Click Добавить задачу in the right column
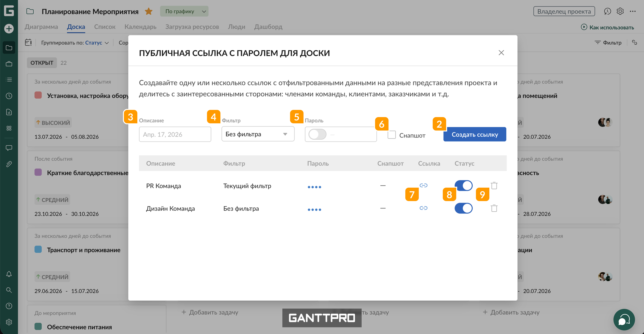Image resolution: width=644 pixels, height=334 pixels. 511,312
